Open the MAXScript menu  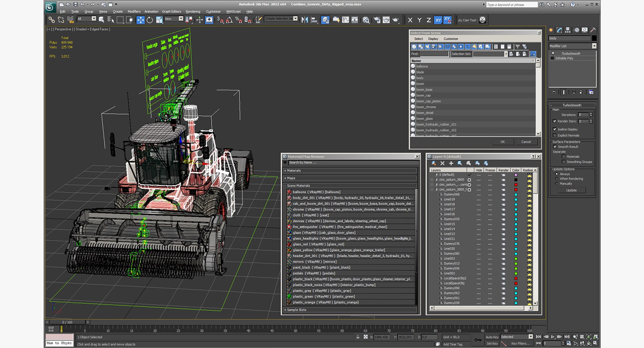[233, 11]
